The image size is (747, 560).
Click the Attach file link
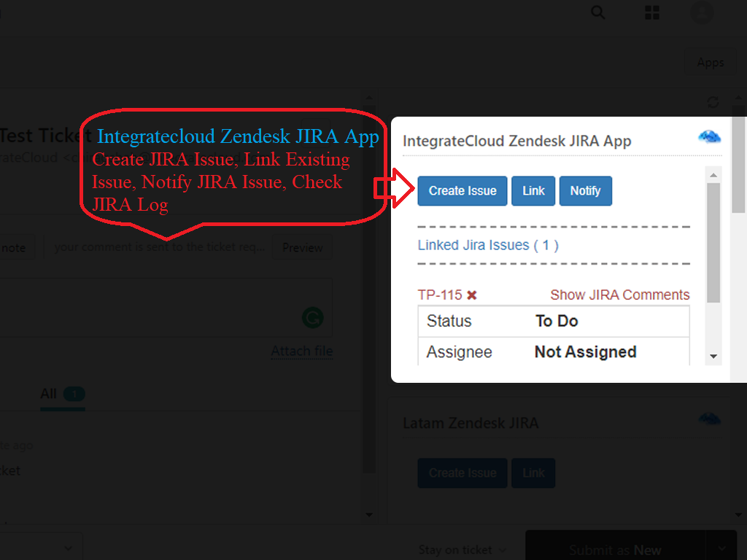pos(301,351)
